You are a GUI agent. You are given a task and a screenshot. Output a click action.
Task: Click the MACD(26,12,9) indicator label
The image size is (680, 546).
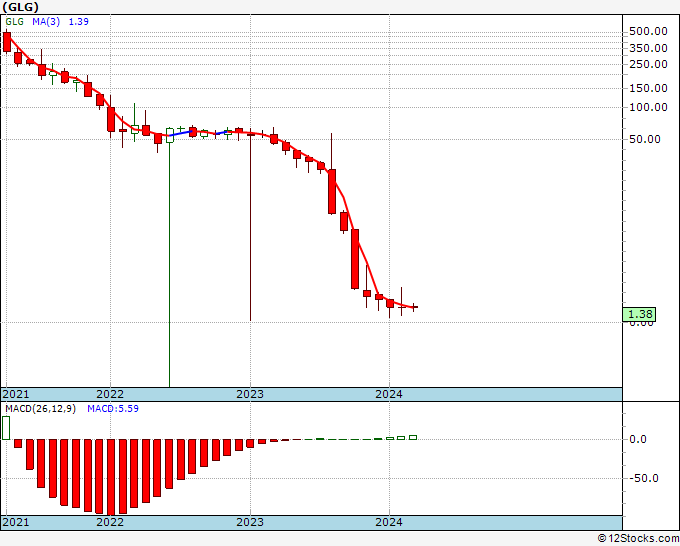point(40,409)
